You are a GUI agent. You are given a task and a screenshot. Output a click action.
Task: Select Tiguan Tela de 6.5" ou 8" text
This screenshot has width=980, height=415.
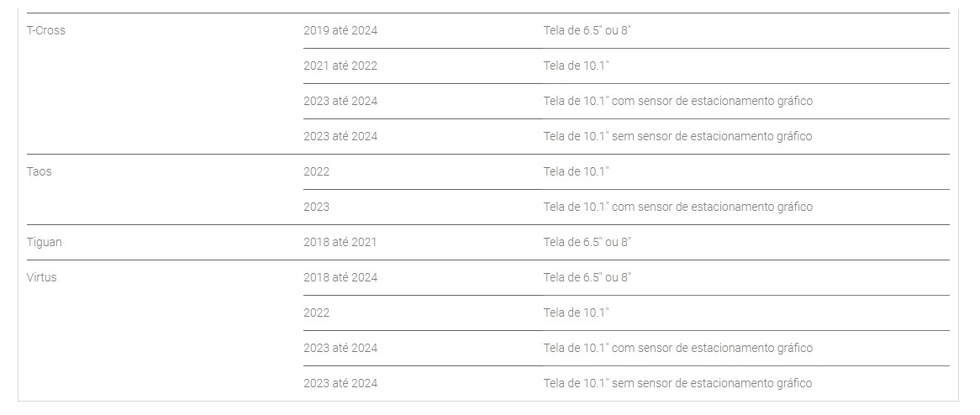[587, 242]
